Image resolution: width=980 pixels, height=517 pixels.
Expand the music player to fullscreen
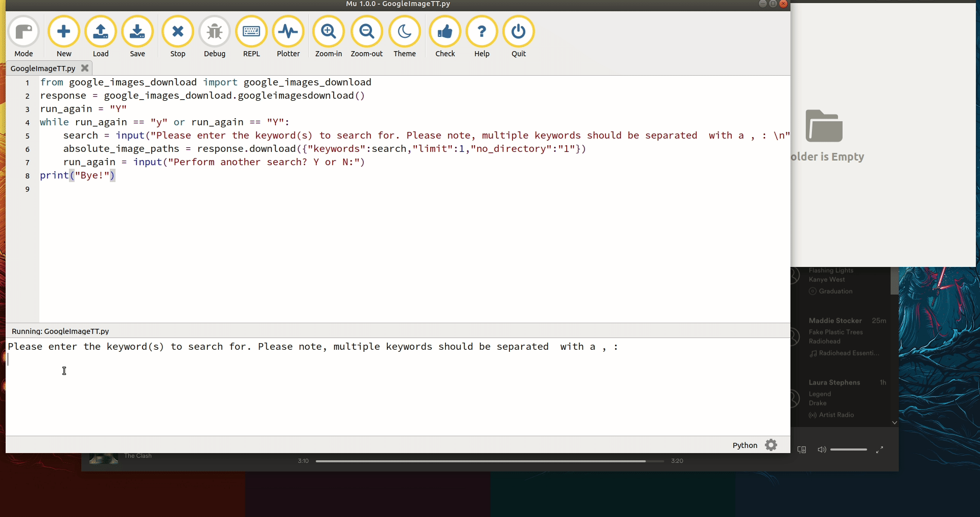[879, 449]
